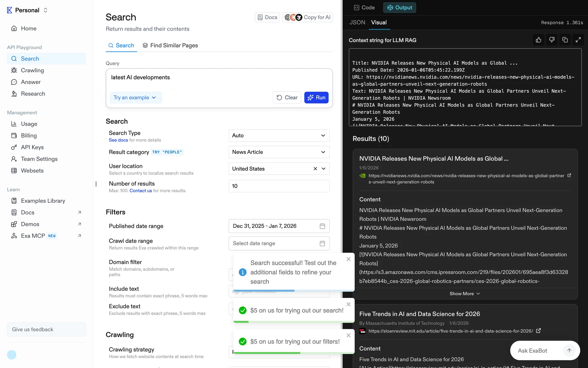This screenshot has width=588, height=368.
Task: Open NVIDIA result URL external link icon
Action: pos(569,175)
